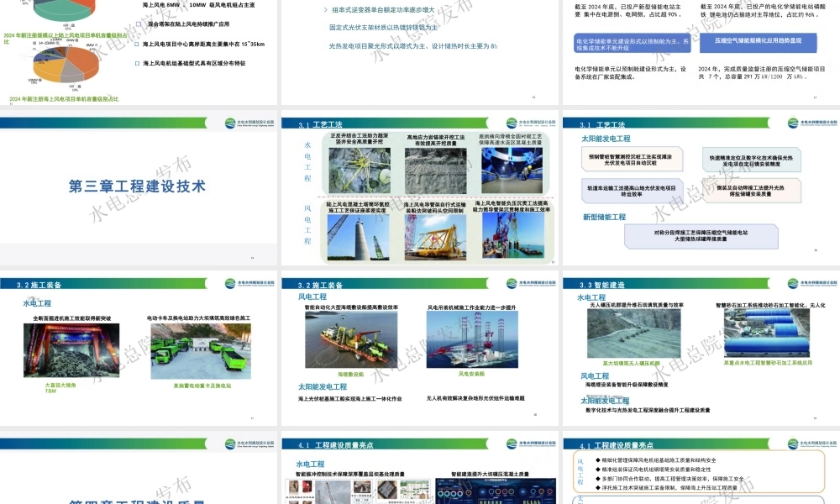Select the photo collage under 智能脉冲控制技术
Screen dimensions: 840x504
coord(358,491)
